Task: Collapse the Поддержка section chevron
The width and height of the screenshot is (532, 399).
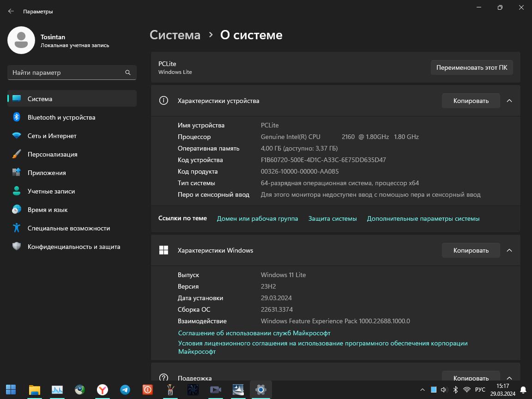Action: [509, 378]
